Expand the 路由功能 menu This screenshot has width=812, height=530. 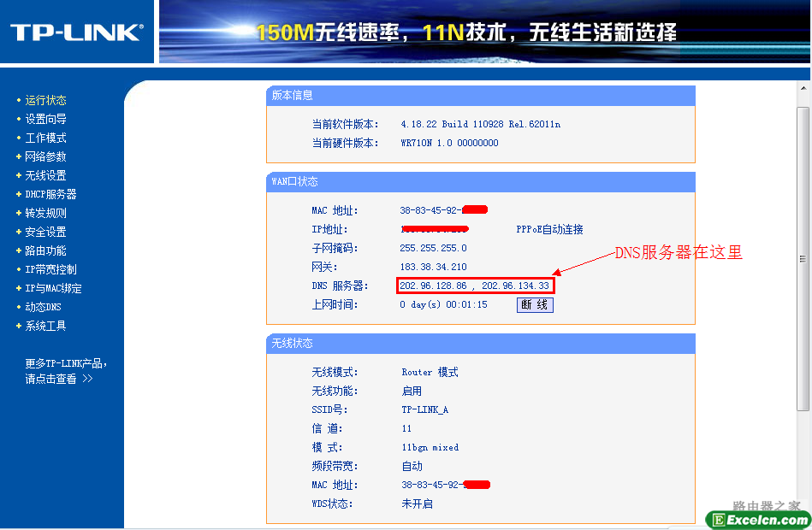45,250
